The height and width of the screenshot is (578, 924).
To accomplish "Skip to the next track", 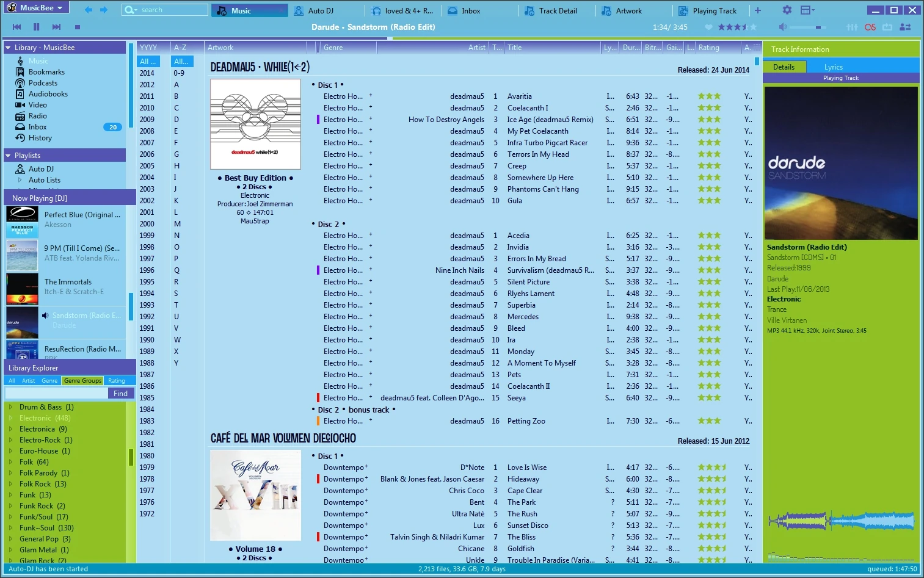I will point(56,27).
